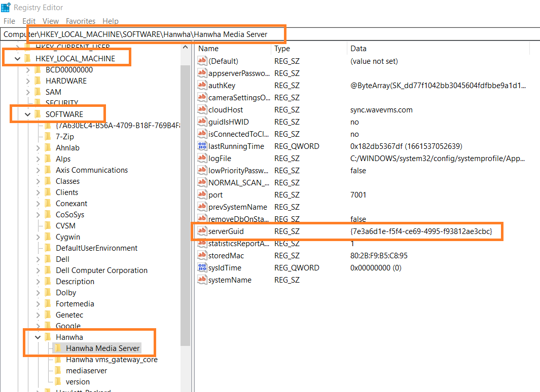Click the 7-Zip folder icon
Image resolution: width=540 pixels, height=392 pixels.
tap(48, 137)
